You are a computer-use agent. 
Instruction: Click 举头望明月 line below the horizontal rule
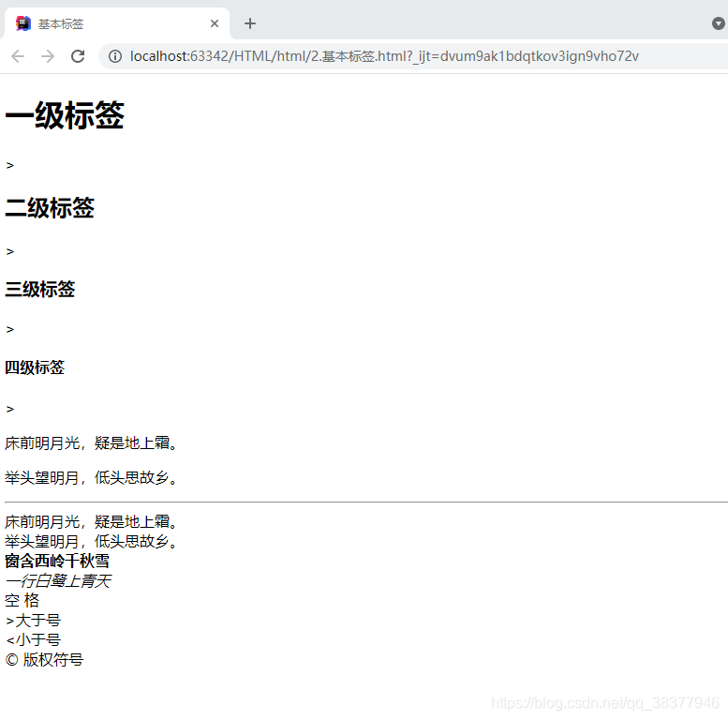point(91,541)
